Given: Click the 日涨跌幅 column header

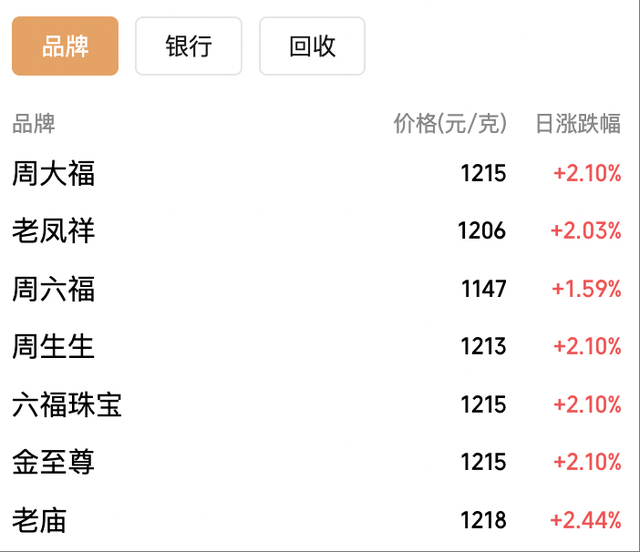Looking at the screenshot, I should 578,124.
